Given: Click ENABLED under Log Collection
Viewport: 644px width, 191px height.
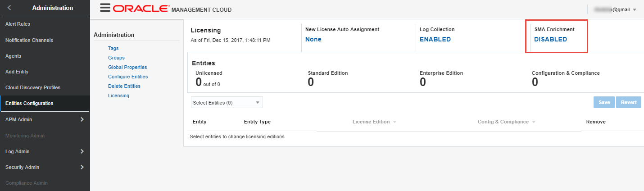Looking at the screenshot, I should (435, 39).
